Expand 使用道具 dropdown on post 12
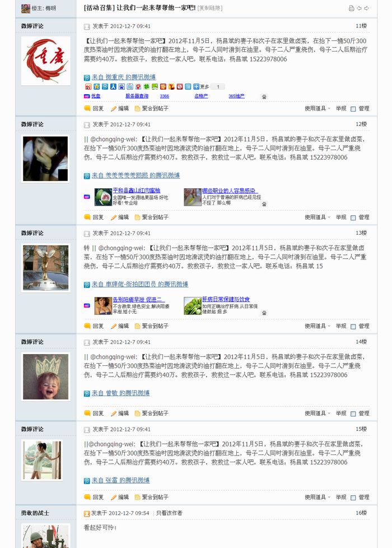This screenshot has width=392, height=548. pos(317,217)
